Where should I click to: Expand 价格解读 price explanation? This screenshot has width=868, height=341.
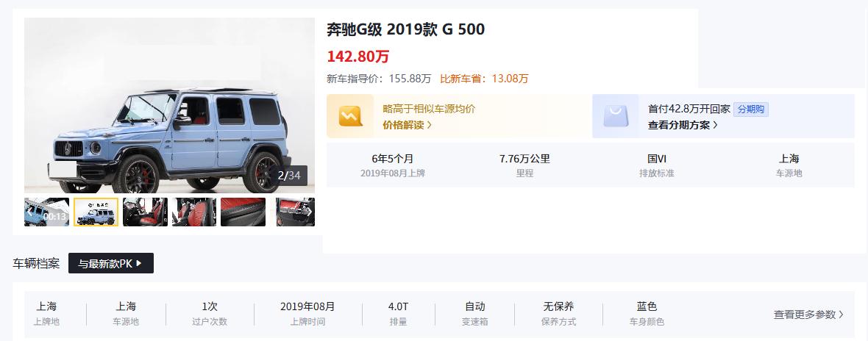pos(407,125)
